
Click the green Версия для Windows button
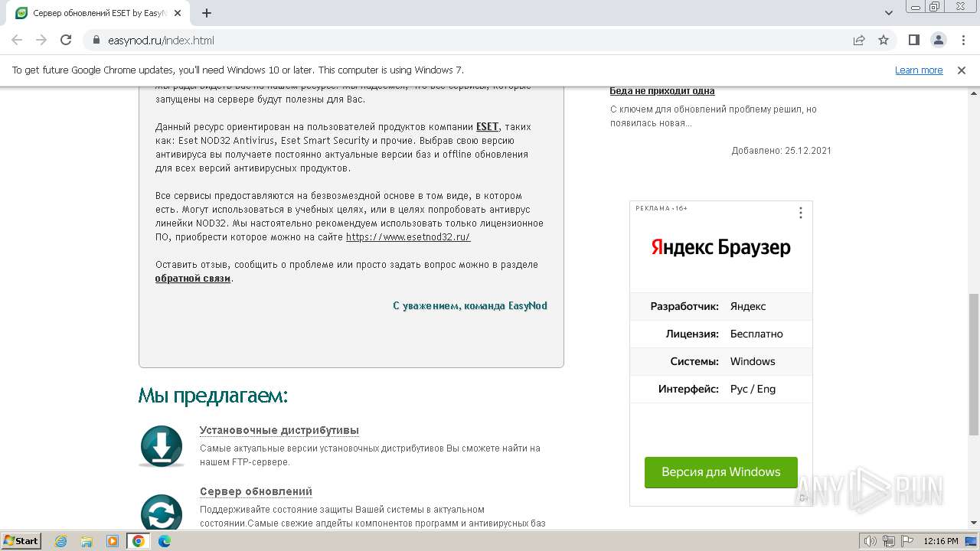(x=721, y=472)
